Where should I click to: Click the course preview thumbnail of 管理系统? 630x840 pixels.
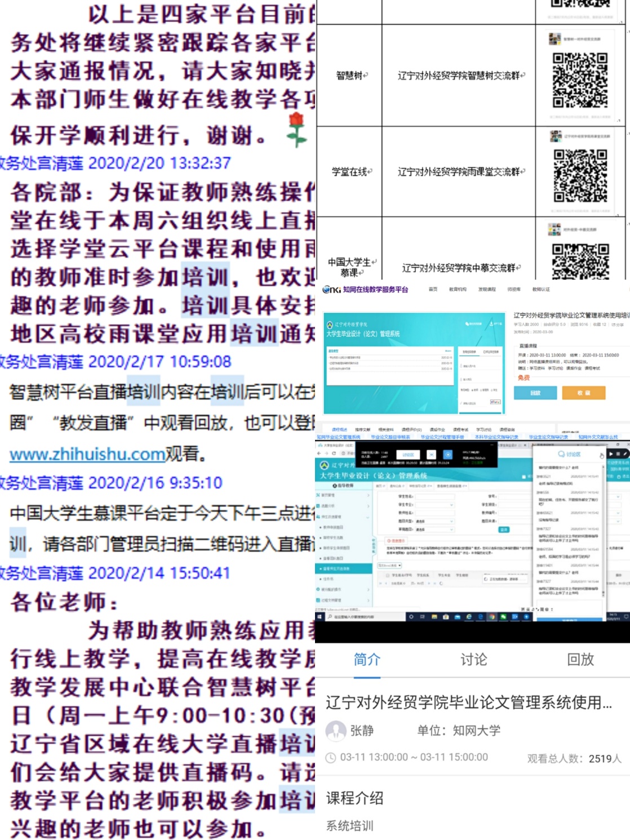[x=414, y=363]
